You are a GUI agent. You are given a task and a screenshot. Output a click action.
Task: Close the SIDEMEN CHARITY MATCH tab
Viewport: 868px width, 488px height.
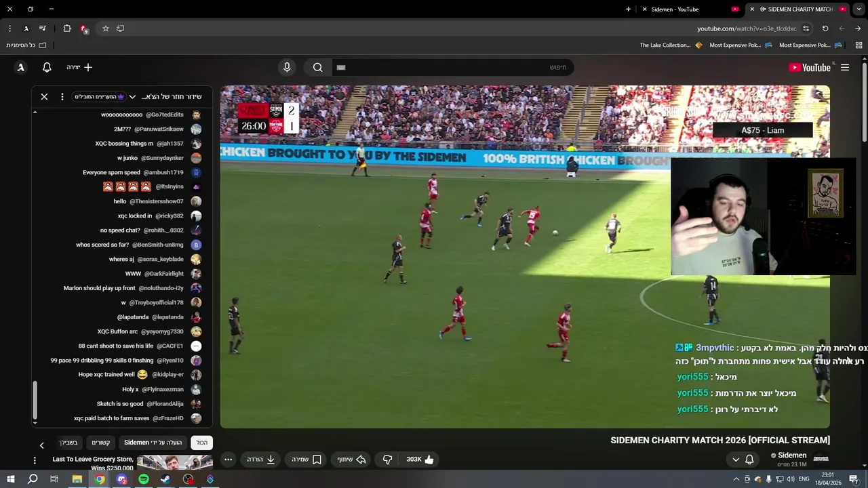tap(752, 9)
